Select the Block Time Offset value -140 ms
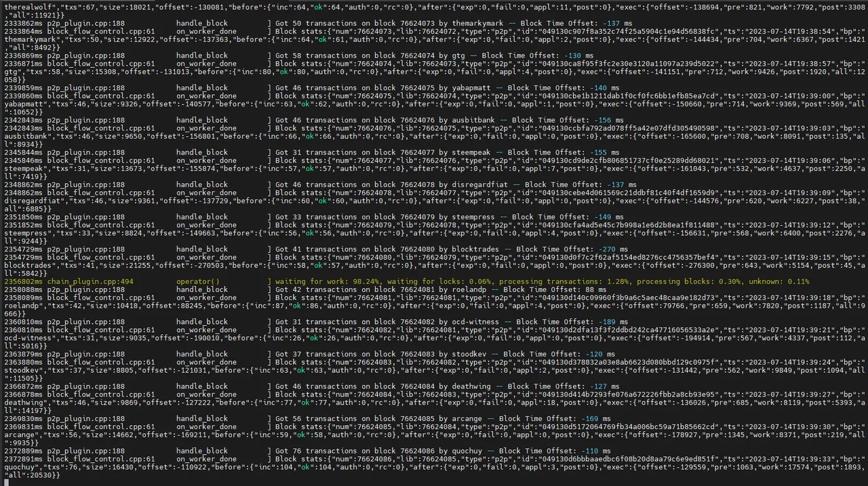 (604, 88)
